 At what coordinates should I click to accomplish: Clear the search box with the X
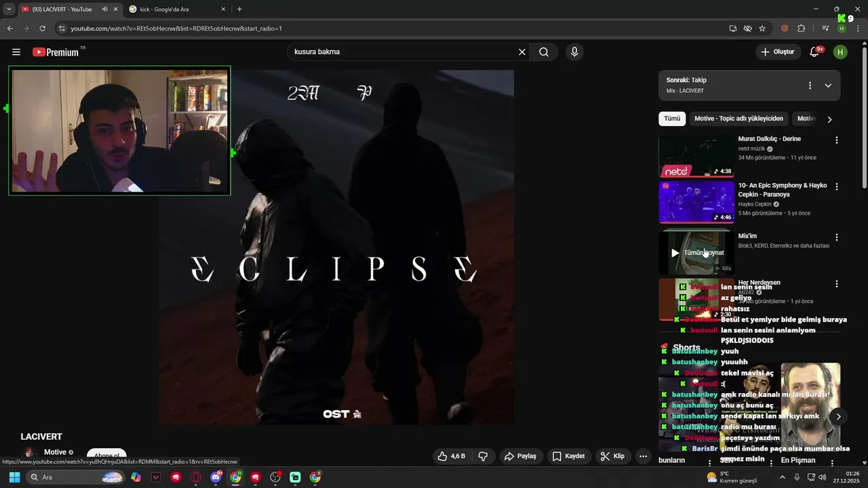click(522, 52)
